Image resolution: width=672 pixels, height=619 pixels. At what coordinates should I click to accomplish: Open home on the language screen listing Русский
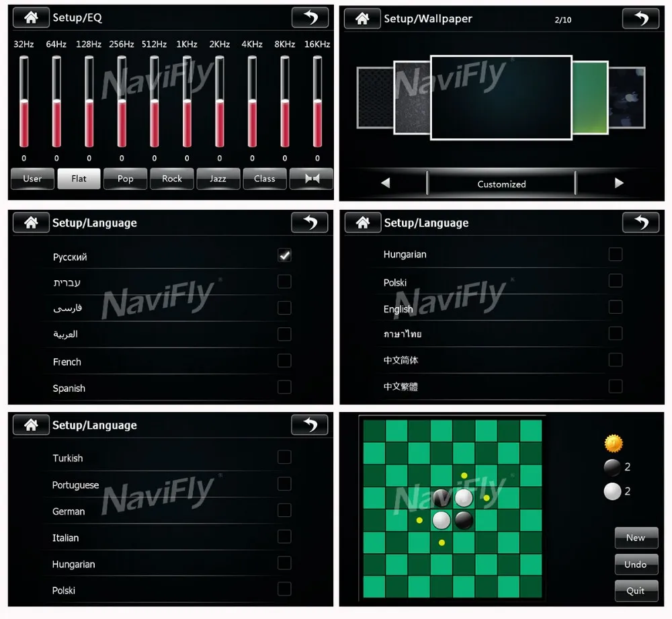point(31,222)
